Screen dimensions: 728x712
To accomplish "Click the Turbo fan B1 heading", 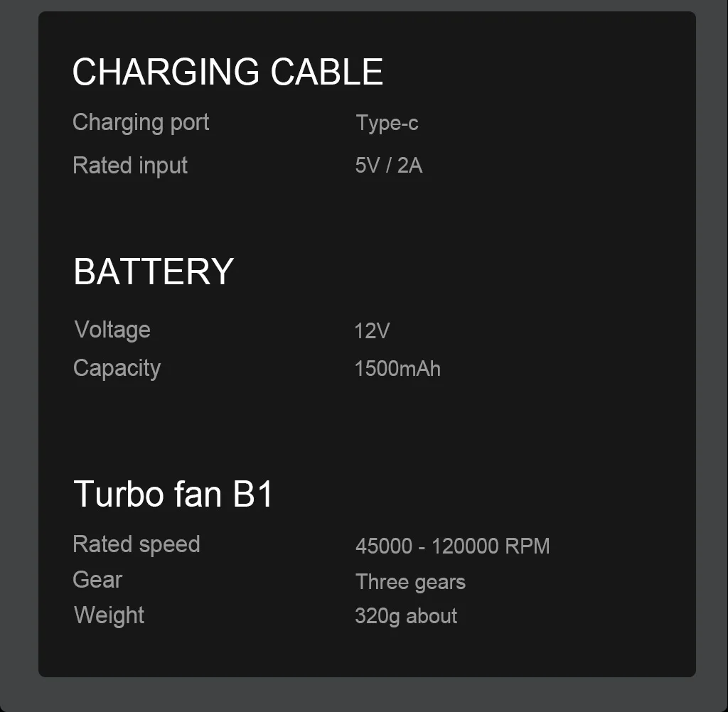I will coord(173,494).
